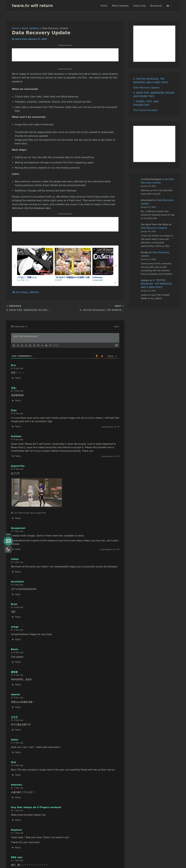Reply to Gothboi's comment

click(16, 456)
